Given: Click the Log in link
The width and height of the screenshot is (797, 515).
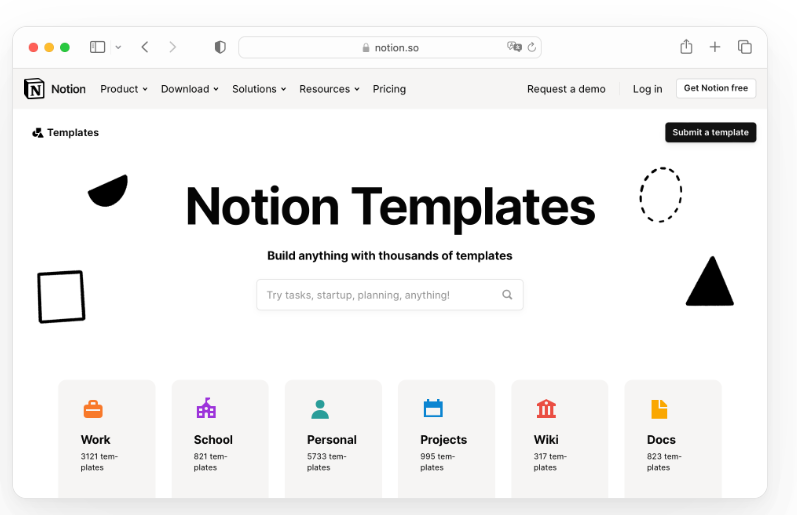Looking at the screenshot, I should (x=648, y=89).
